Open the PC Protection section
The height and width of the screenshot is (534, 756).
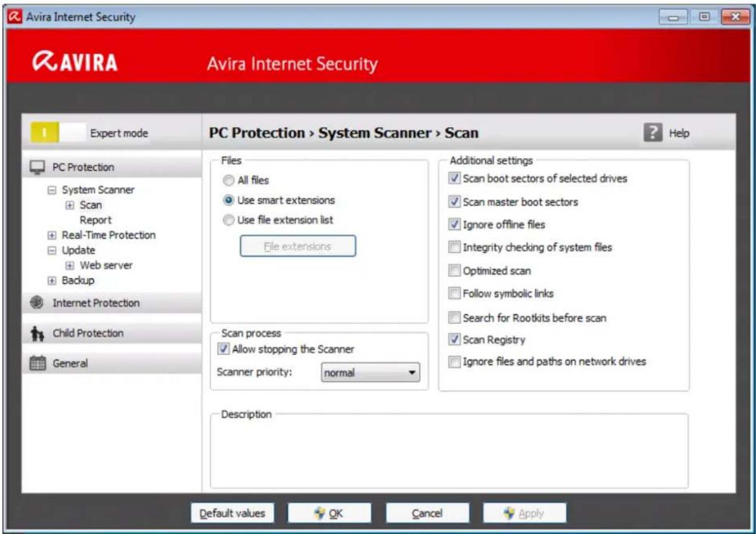pos(111,167)
